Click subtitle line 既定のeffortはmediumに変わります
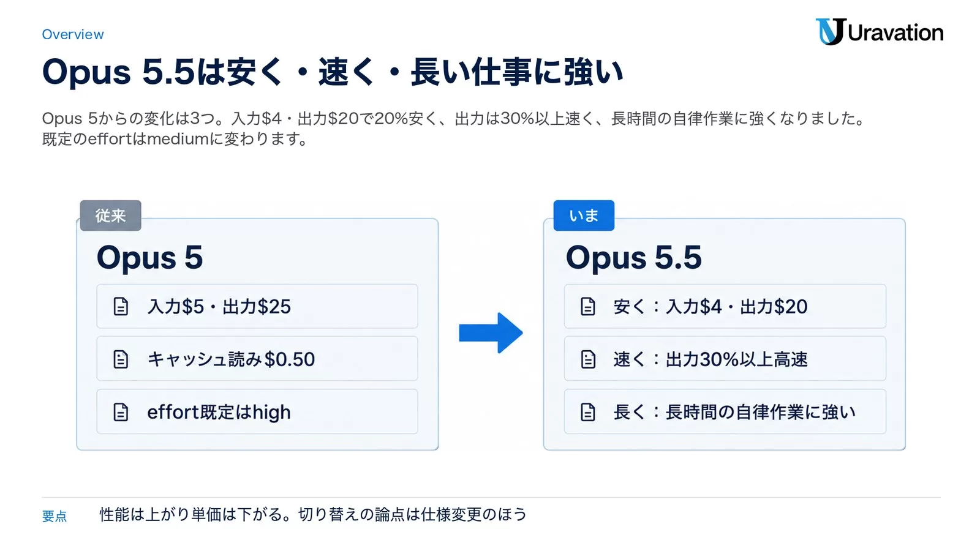Screen dimensions: 980x551 click(x=175, y=139)
